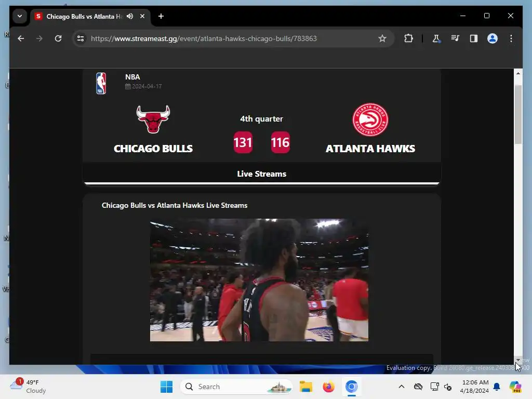This screenshot has width=532, height=399.
Task: Click the cloud sync tray icon
Action: pyautogui.click(x=418, y=387)
